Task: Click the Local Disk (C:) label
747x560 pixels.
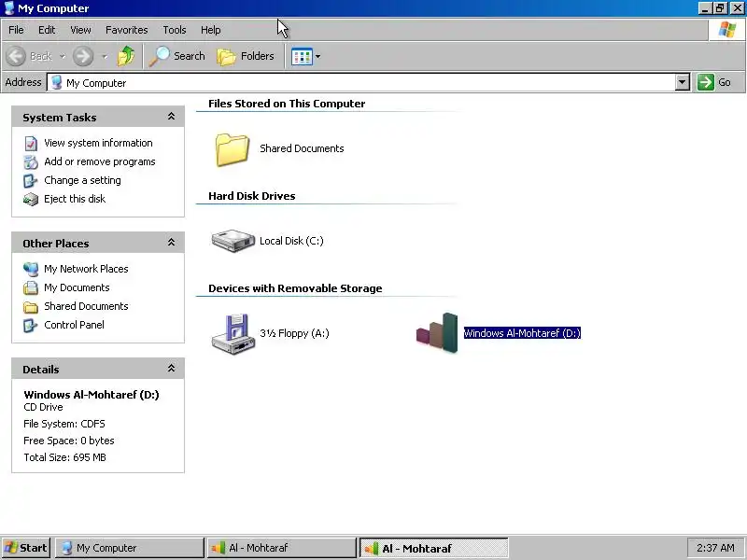Action: [291, 241]
